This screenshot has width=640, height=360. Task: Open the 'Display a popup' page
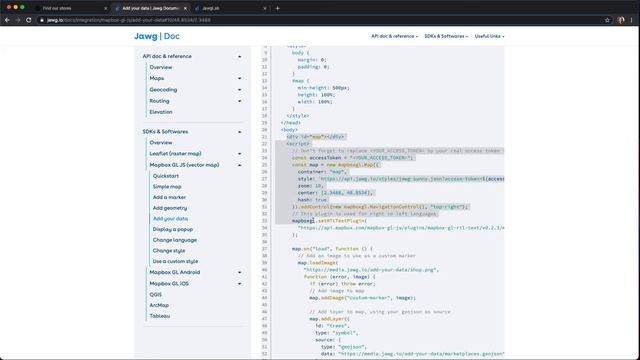pyautogui.click(x=173, y=229)
